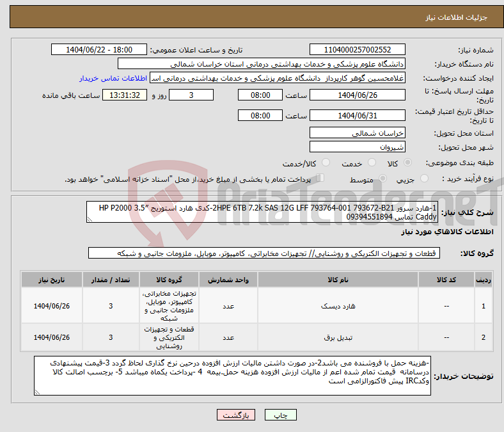The width and height of the screenshot is (504, 432).
Task: Toggle the اسناد خزانه اسلامی payment checkbox
Action: pyautogui.click(x=320, y=177)
